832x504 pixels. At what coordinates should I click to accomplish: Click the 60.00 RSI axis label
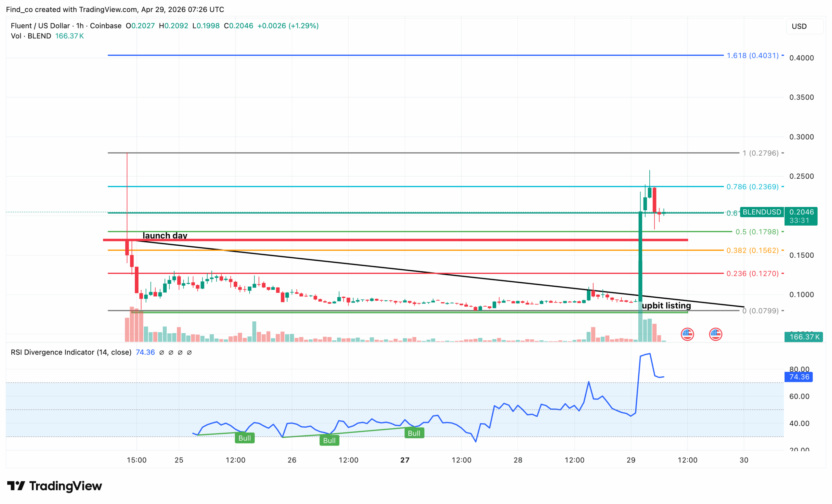799,396
